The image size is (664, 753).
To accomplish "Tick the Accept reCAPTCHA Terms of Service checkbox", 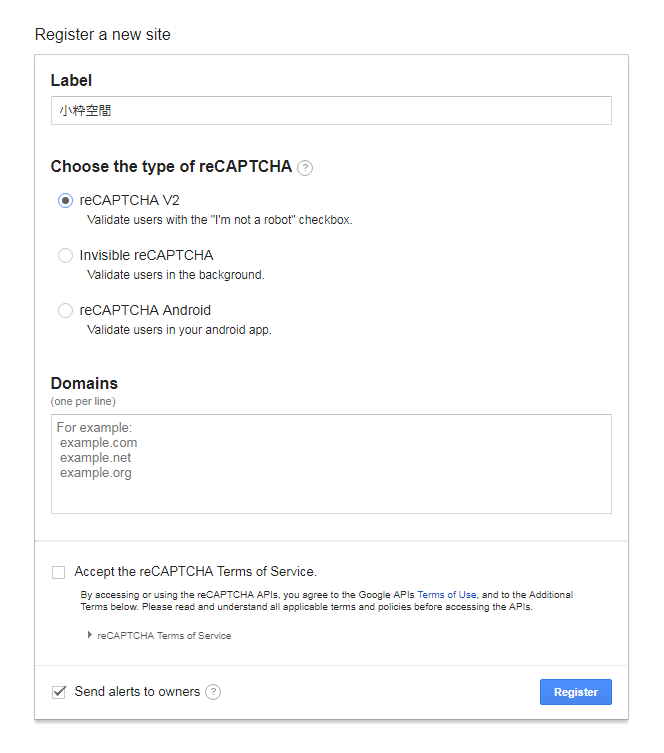I will (x=59, y=572).
